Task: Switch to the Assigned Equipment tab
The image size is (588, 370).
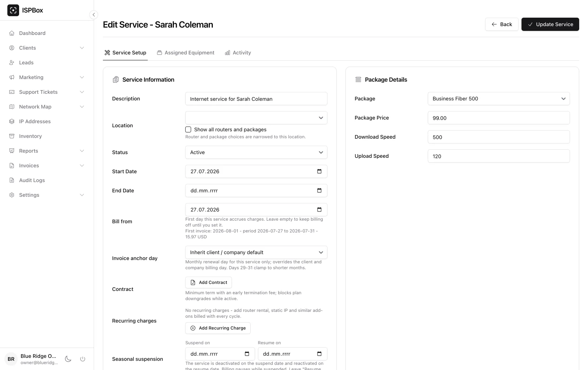Action: coord(186,53)
